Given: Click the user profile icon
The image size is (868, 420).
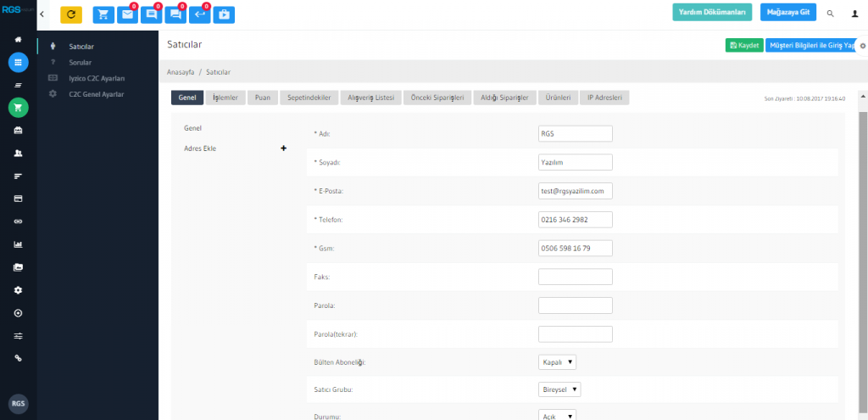Looking at the screenshot, I should coord(854,14).
